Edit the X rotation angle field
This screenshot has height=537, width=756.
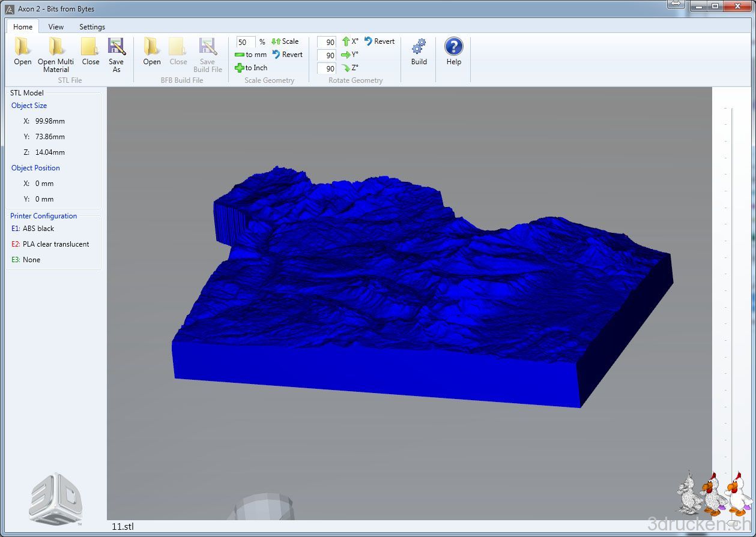click(327, 42)
